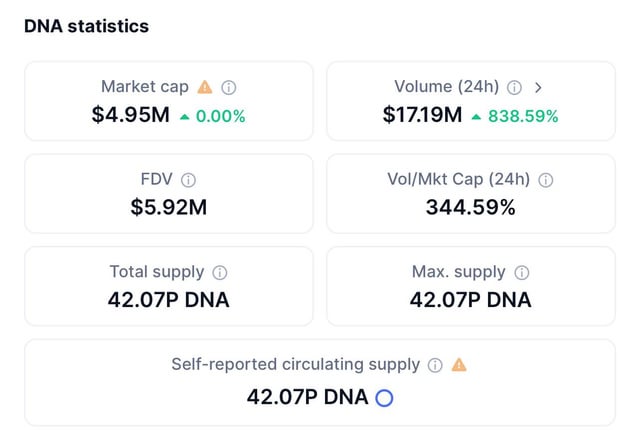Viewport: 640px width, 431px height.
Task: Click the Total supply info icon
Action: point(220,272)
